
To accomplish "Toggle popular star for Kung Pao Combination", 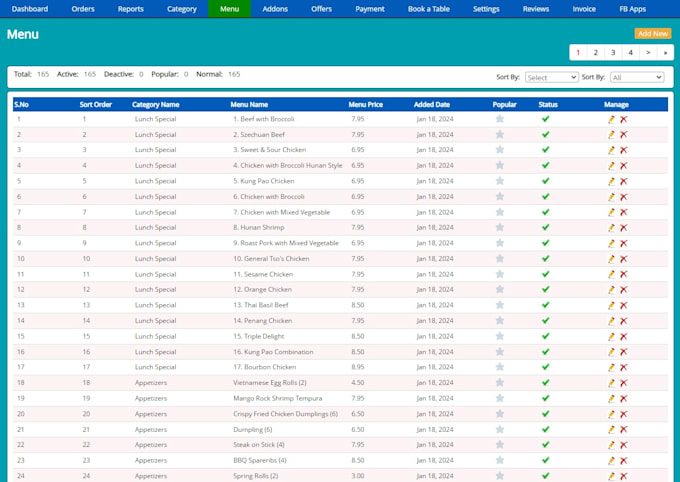I will pos(500,352).
